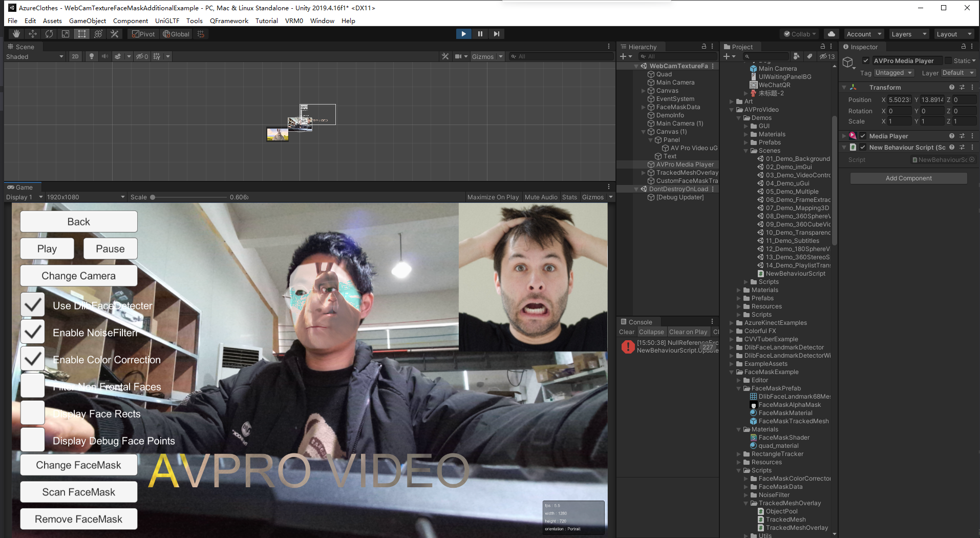Open Shaded draw mode dropdown

(x=35, y=56)
